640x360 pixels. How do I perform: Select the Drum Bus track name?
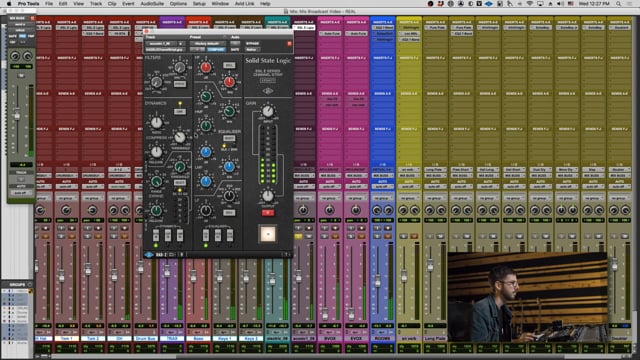click(x=146, y=338)
